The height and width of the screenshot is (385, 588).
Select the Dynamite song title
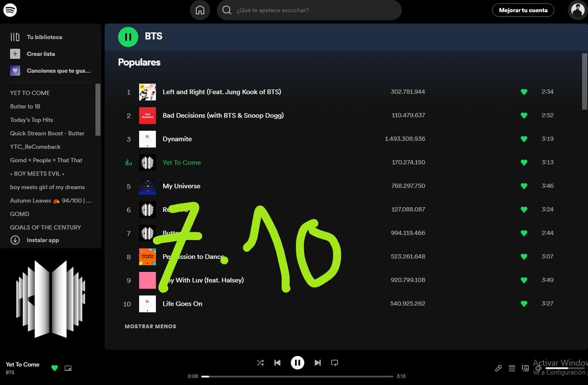pyautogui.click(x=177, y=139)
